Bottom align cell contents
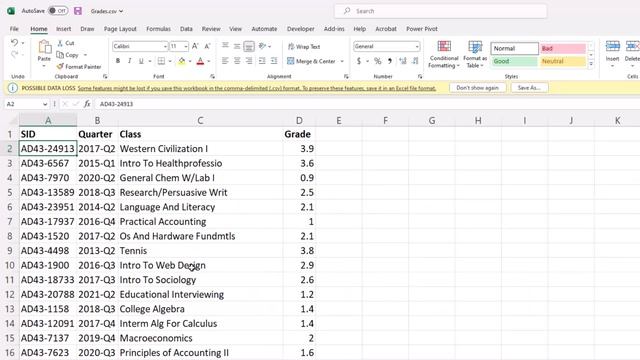640x360 pixels. pyautogui.click(x=249, y=46)
